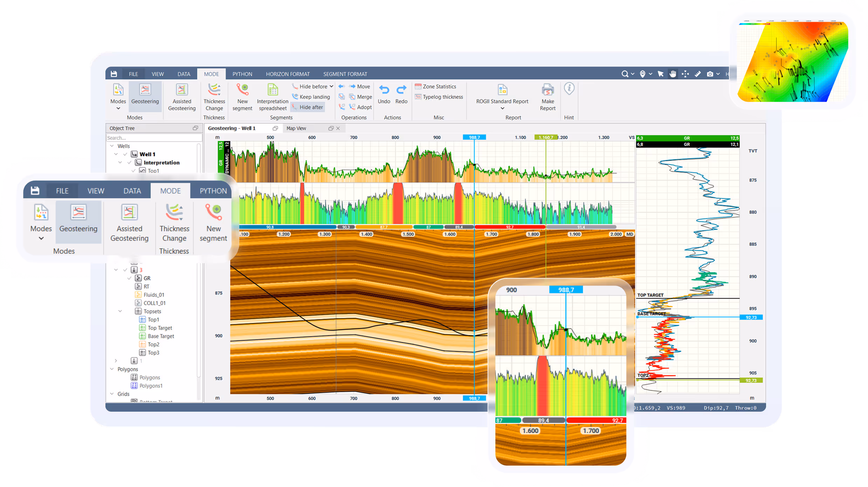
Task: Collapse the Grids group node
Action: pos(112,394)
